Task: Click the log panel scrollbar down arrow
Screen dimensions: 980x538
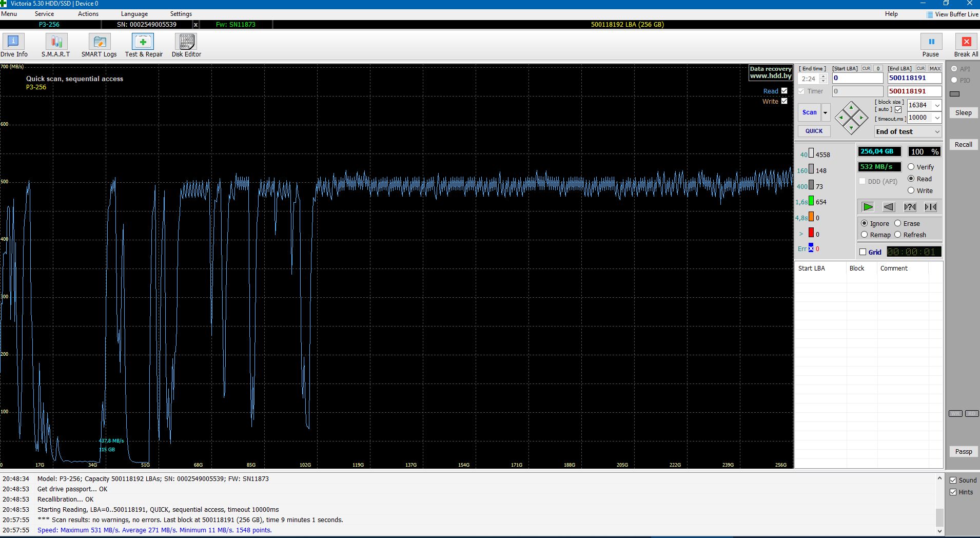Action: point(939,531)
